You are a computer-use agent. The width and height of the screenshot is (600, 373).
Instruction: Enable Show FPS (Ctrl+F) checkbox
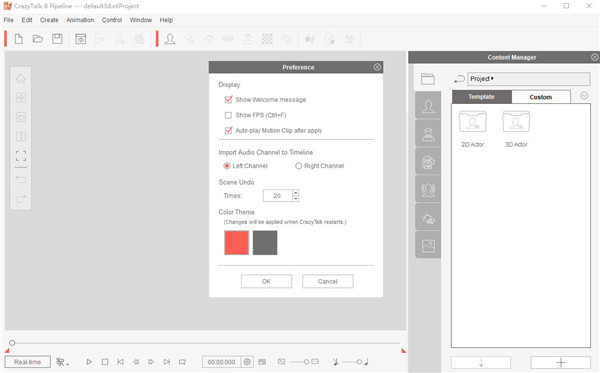[x=228, y=115]
